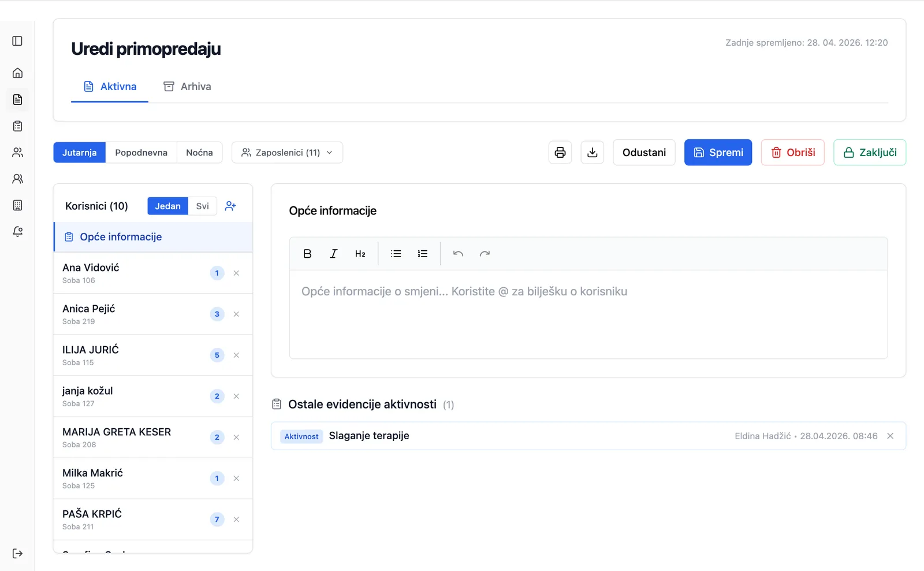Select Milka Makrić row
Screen dimensions: 924x571
pos(153,478)
